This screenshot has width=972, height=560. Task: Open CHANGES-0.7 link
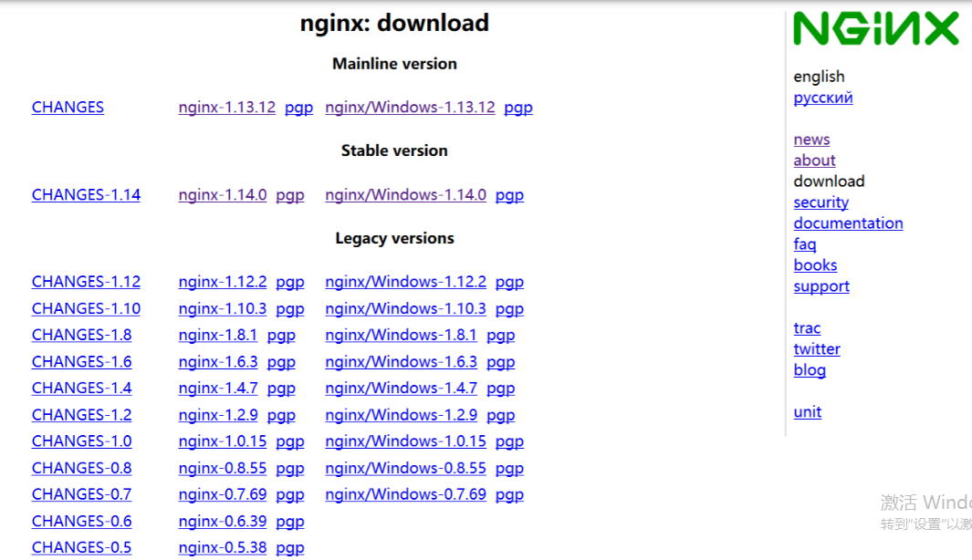coord(82,494)
